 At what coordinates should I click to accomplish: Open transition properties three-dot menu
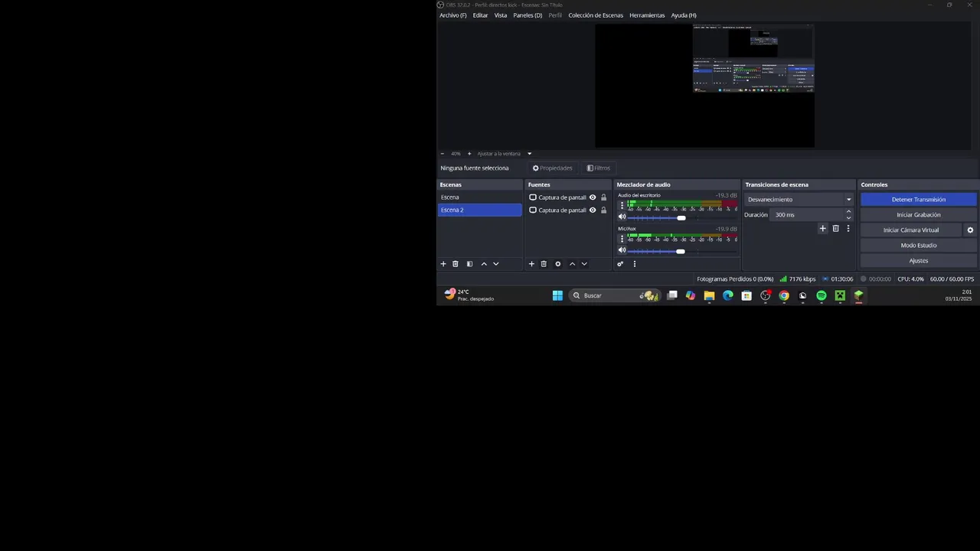pos(848,229)
